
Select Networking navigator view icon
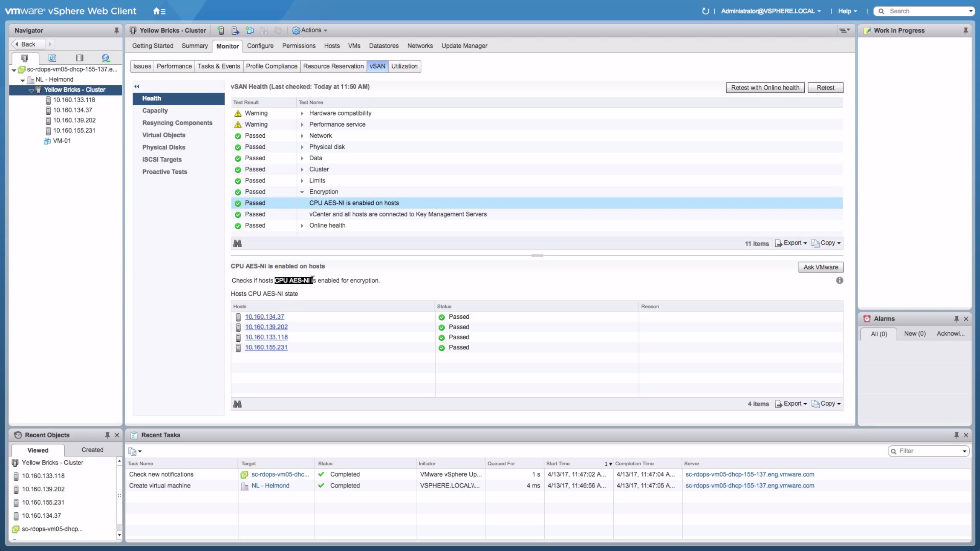[106, 58]
